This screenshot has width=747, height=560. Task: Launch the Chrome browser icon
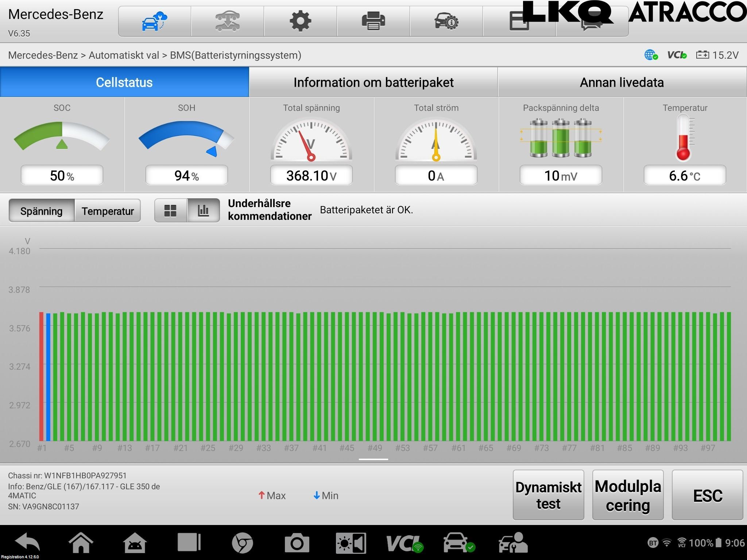click(x=242, y=543)
